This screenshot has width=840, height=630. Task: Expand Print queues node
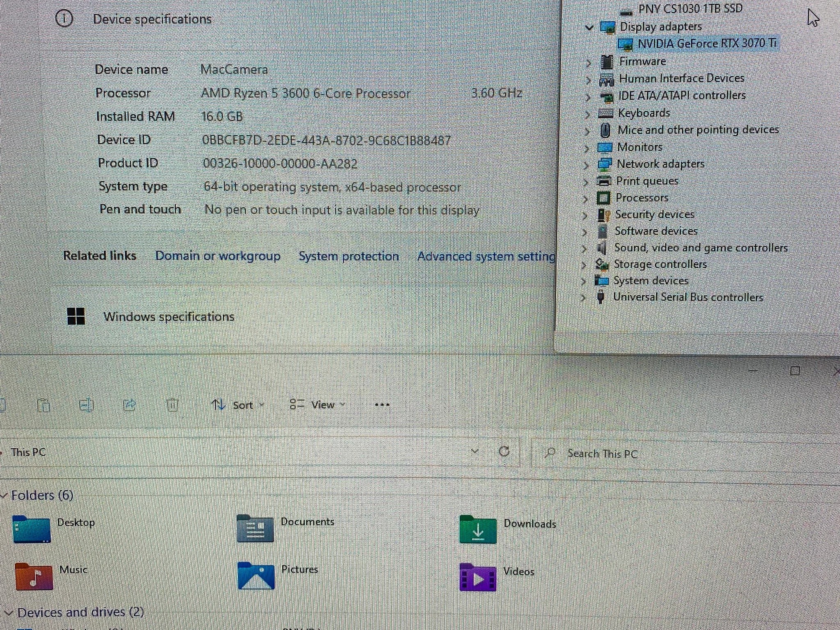pyautogui.click(x=586, y=182)
